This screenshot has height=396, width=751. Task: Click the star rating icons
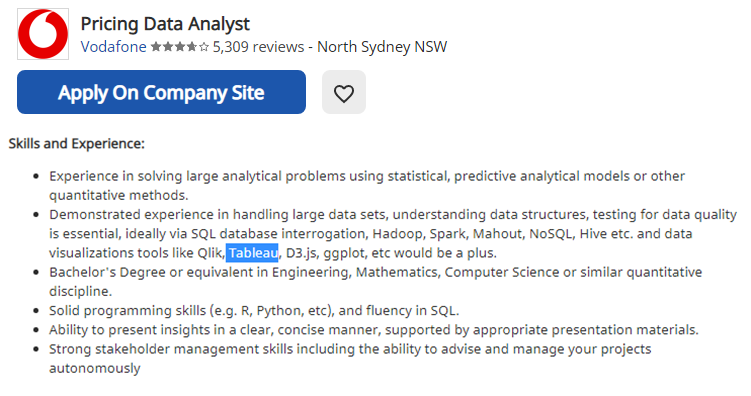pyautogui.click(x=180, y=47)
